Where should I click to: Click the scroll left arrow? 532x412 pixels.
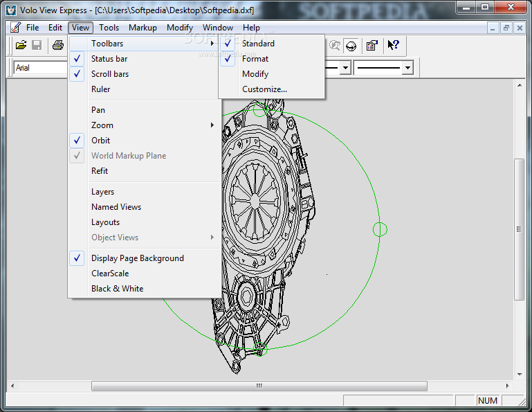coord(12,386)
